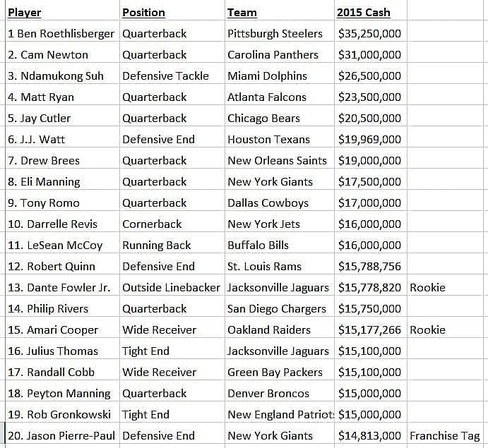Click the Green Bay Packers cell
The image size is (488, 448).
[275, 372]
